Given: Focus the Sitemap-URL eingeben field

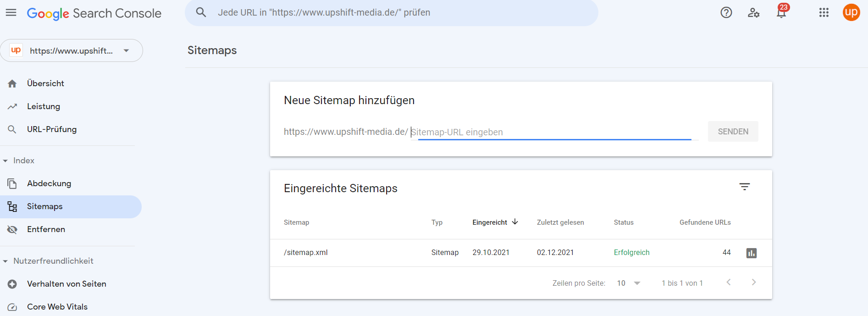Looking at the screenshot, I should (554, 132).
